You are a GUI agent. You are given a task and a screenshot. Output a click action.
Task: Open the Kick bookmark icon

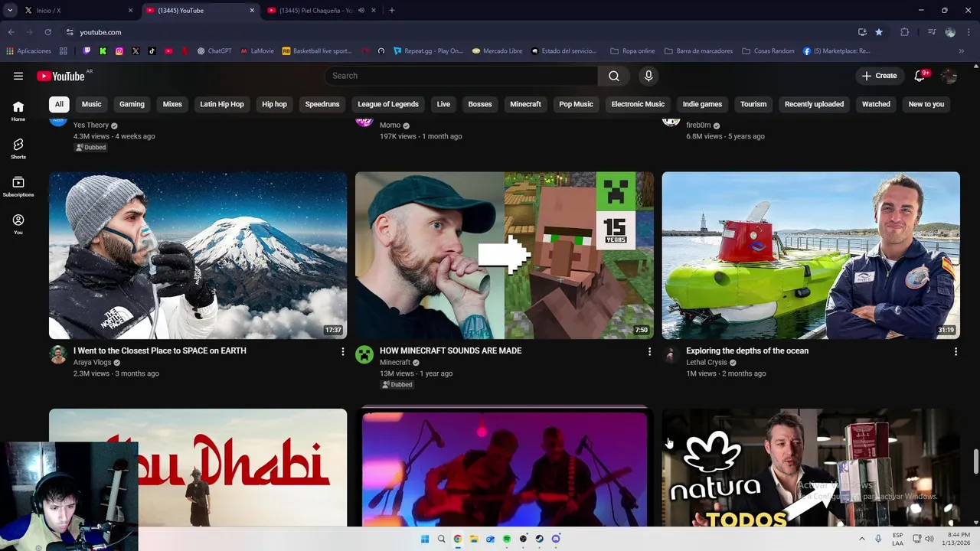point(103,51)
